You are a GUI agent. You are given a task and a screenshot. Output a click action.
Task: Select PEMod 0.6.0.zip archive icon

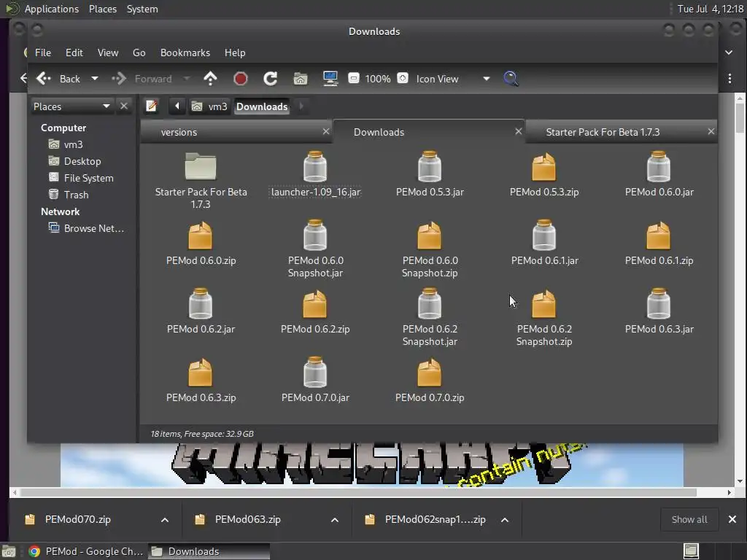pyautogui.click(x=200, y=236)
